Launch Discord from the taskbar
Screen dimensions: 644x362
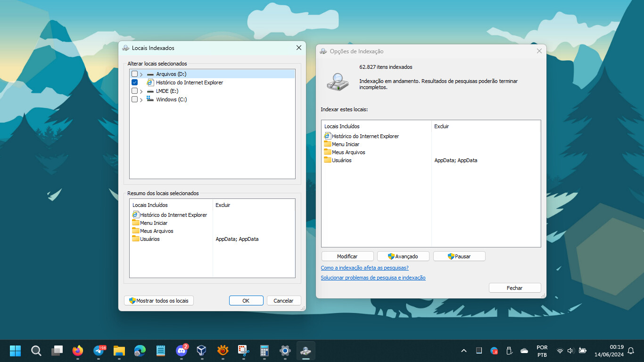[x=182, y=351]
